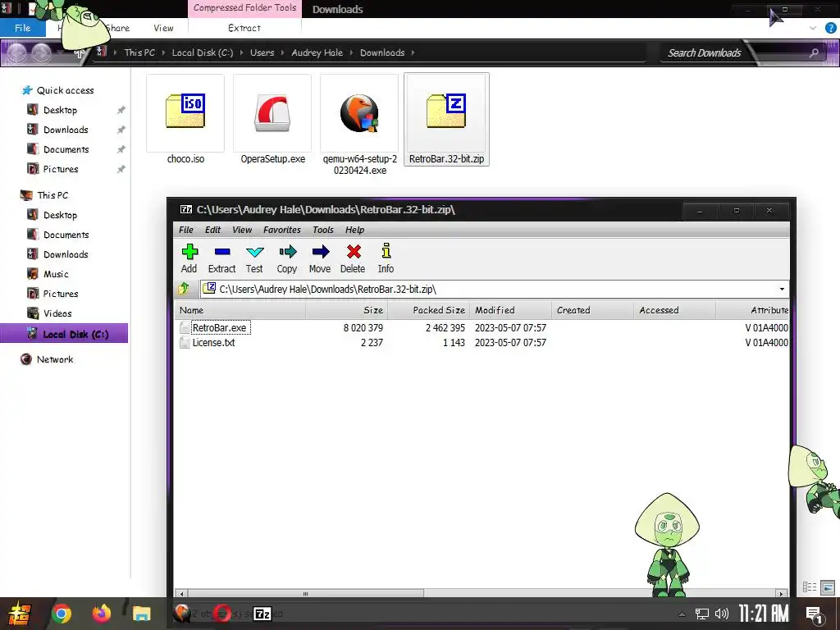This screenshot has height=630, width=840.
Task: Open 7-Zip Favorites menu
Action: 282,230
